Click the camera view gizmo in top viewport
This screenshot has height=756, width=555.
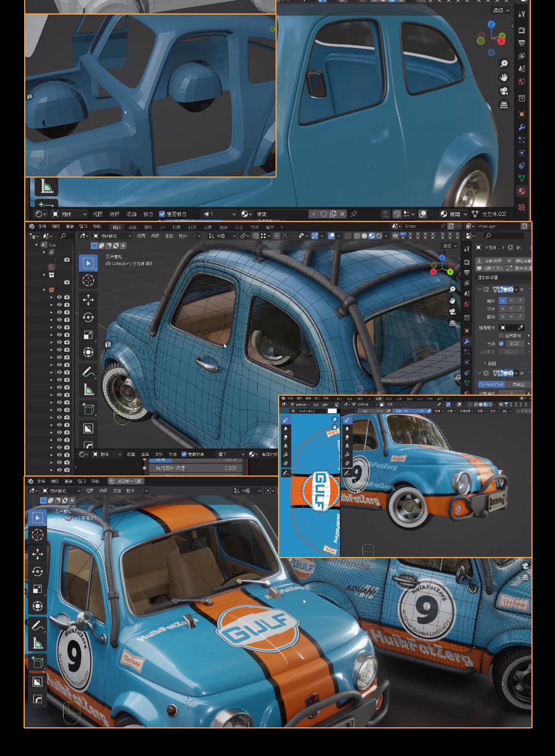pos(504,91)
